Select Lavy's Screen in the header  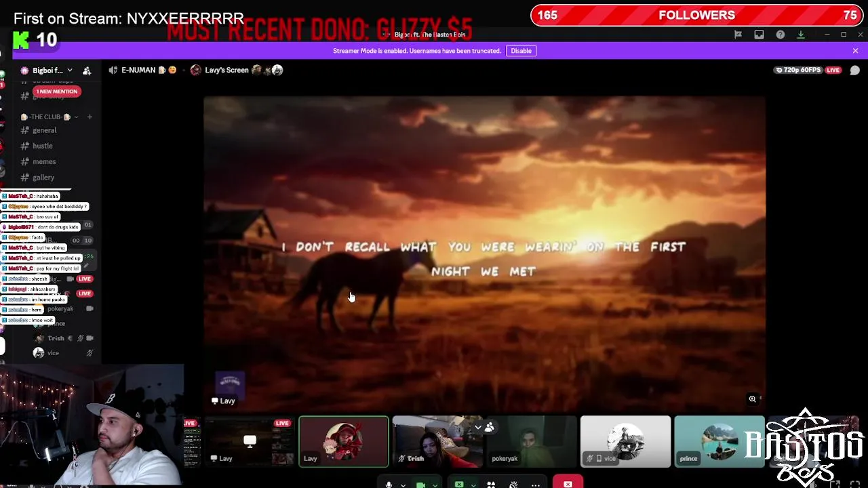click(226, 70)
